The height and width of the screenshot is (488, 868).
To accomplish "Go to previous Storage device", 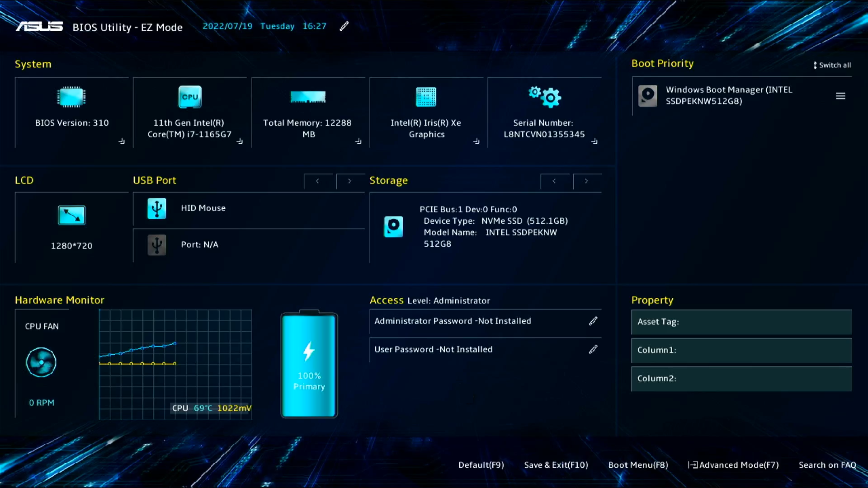I will pyautogui.click(x=555, y=181).
